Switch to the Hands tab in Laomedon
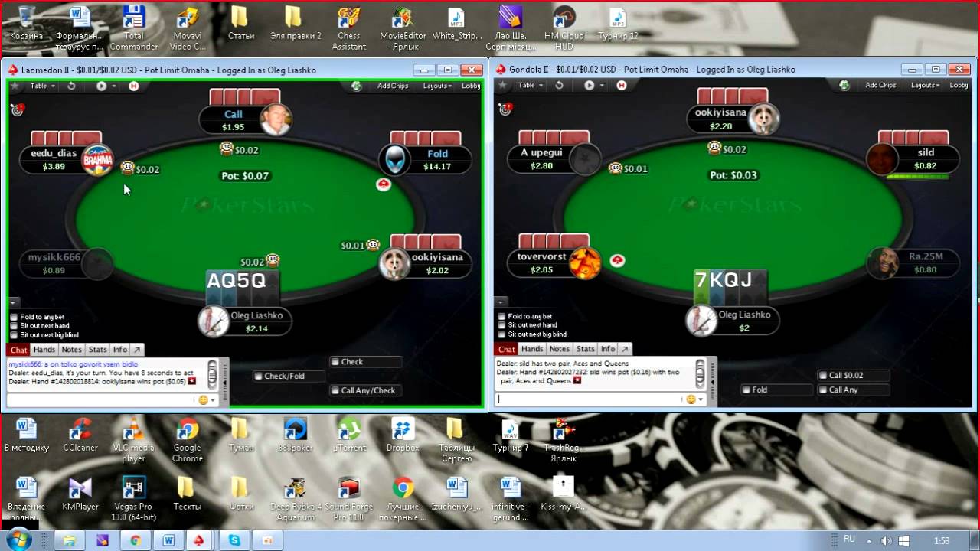The image size is (980, 551). (44, 350)
